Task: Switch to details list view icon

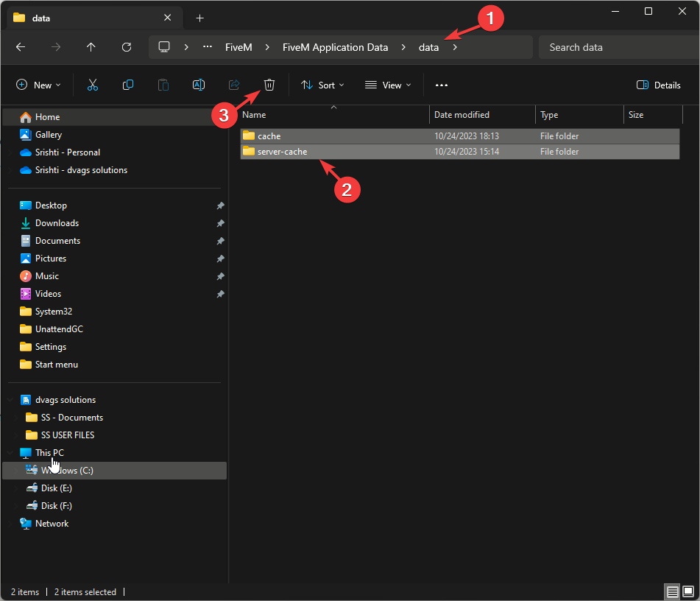Action: point(672,591)
